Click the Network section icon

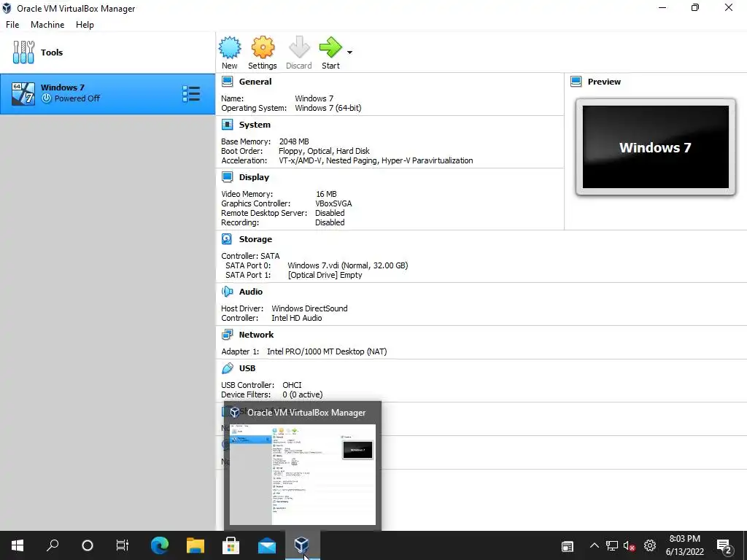tap(228, 335)
